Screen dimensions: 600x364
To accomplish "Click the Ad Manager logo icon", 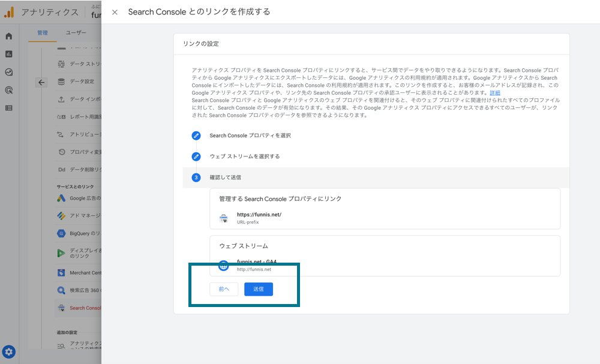I will (61, 216).
